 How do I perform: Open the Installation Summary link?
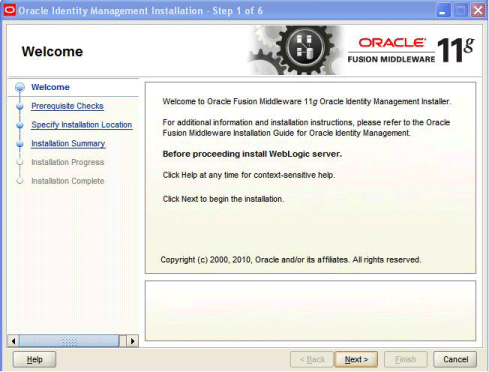(68, 143)
